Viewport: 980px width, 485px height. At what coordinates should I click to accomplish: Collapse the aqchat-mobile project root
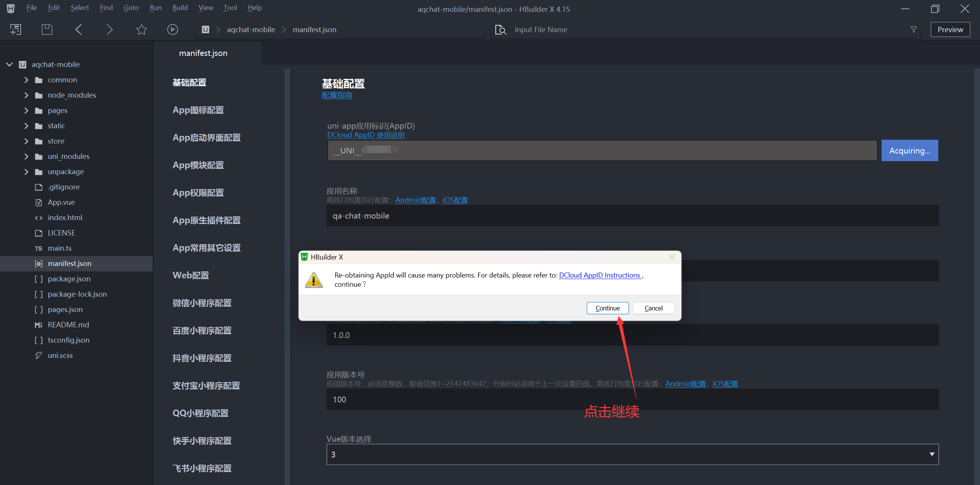[10, 65]
